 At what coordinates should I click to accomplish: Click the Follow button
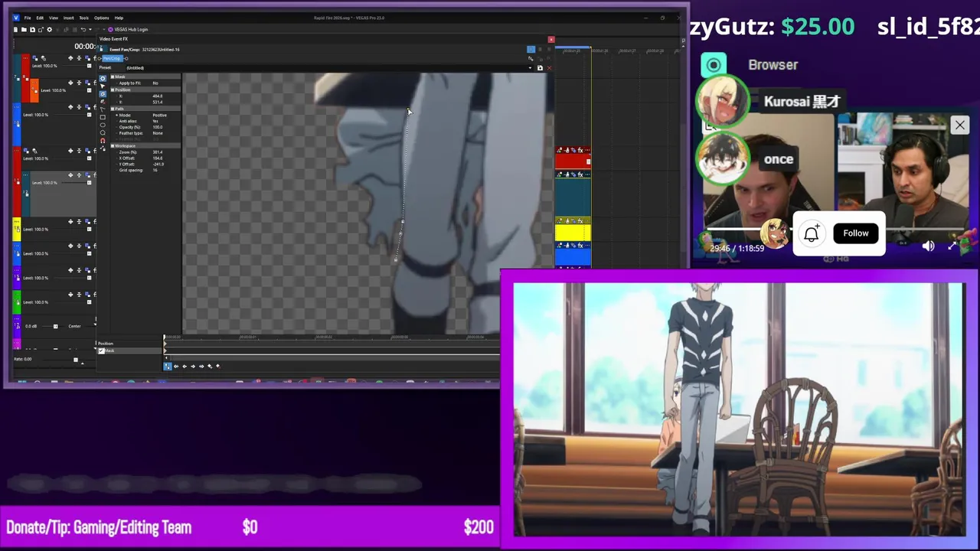[856, 233]
